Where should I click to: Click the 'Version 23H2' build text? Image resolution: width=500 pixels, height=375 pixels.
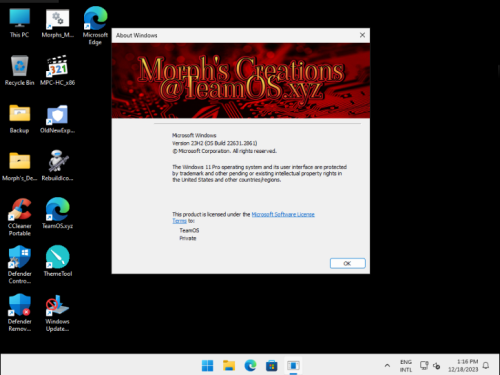215,143
